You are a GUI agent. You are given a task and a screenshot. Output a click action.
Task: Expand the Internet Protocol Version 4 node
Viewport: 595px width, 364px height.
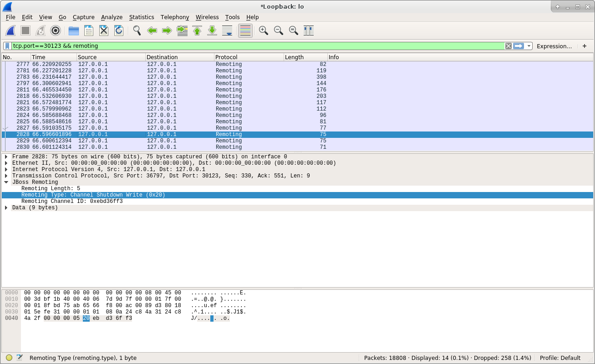pyautogui.click(x=6, y=169)
